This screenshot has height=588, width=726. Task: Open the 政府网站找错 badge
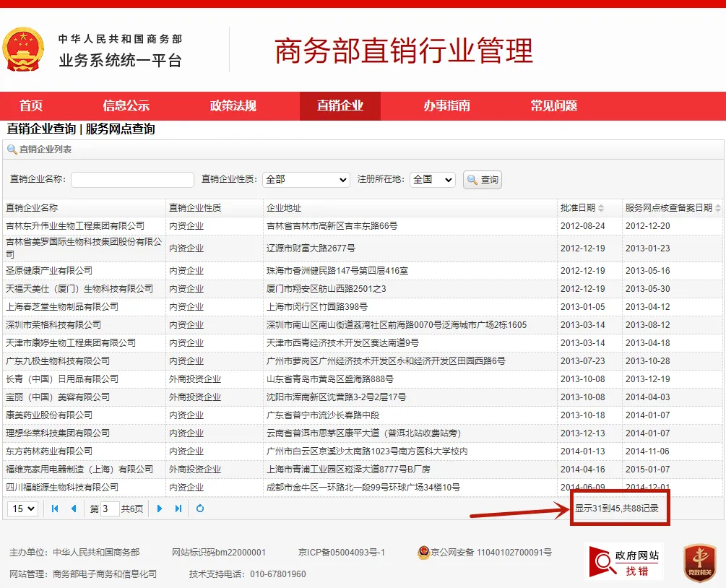click(x=623, y=561)
